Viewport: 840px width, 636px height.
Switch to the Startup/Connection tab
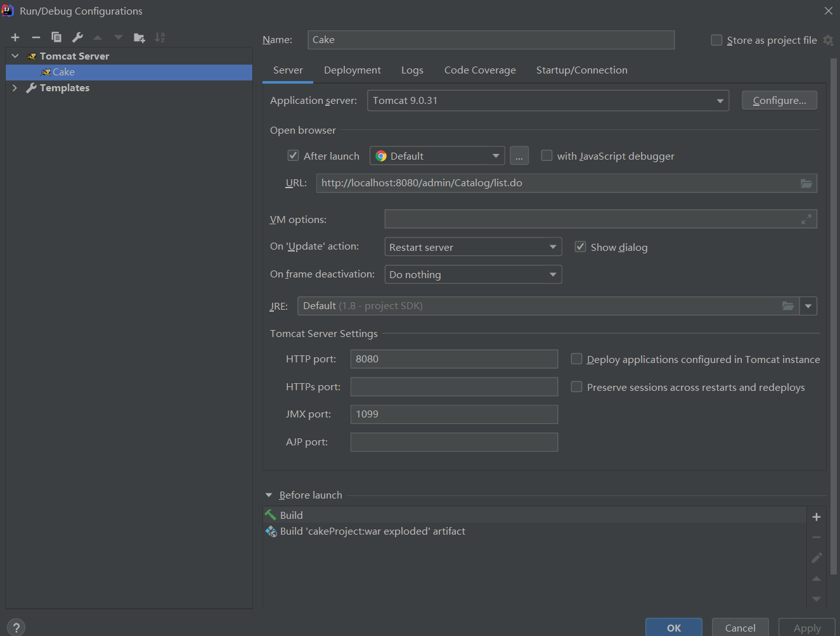pos(582,70)
